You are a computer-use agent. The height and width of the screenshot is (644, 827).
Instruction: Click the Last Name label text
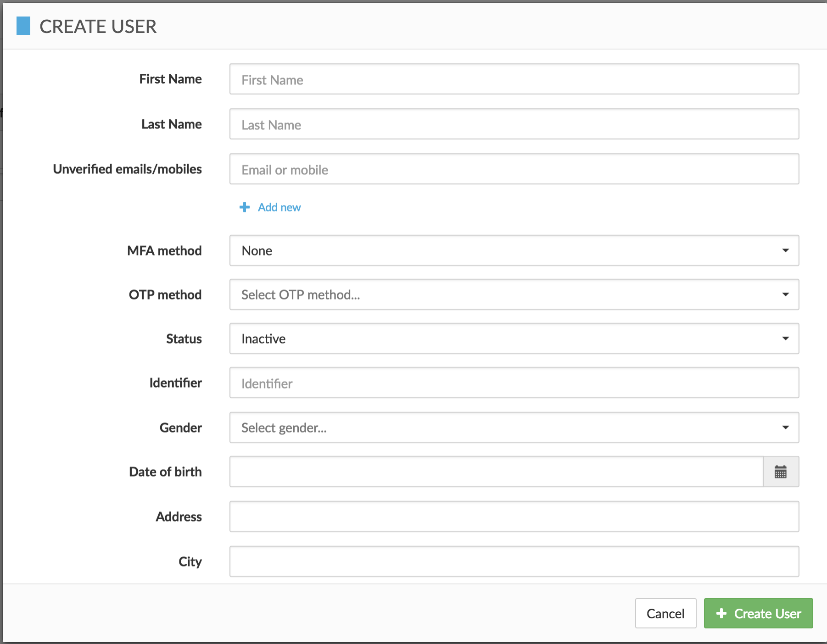[x=172, y=124]
